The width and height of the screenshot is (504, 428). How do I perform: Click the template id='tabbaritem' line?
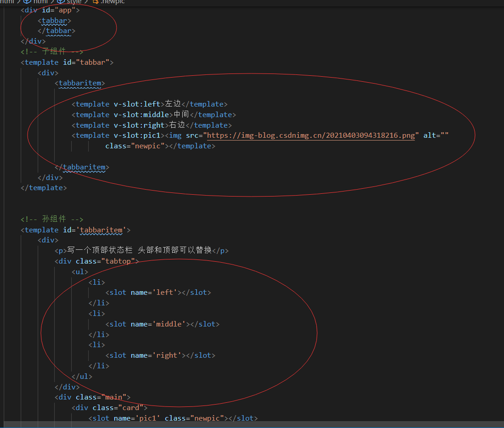(76, 230)
